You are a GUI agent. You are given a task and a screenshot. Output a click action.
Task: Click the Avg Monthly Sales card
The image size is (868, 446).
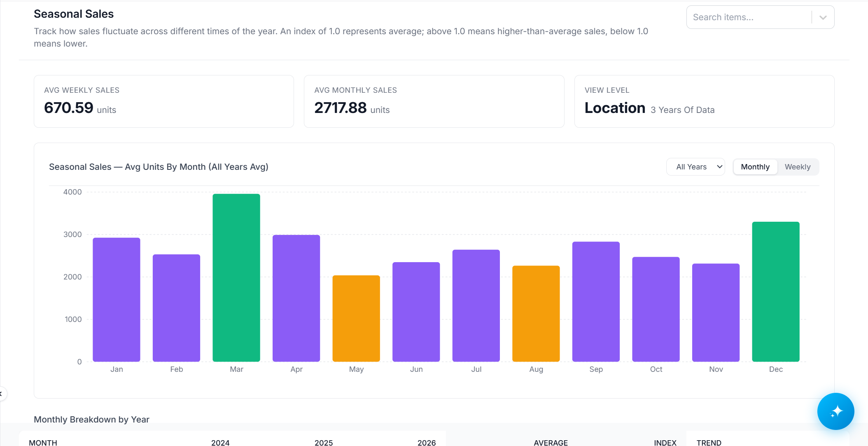(x=434, y=101)
